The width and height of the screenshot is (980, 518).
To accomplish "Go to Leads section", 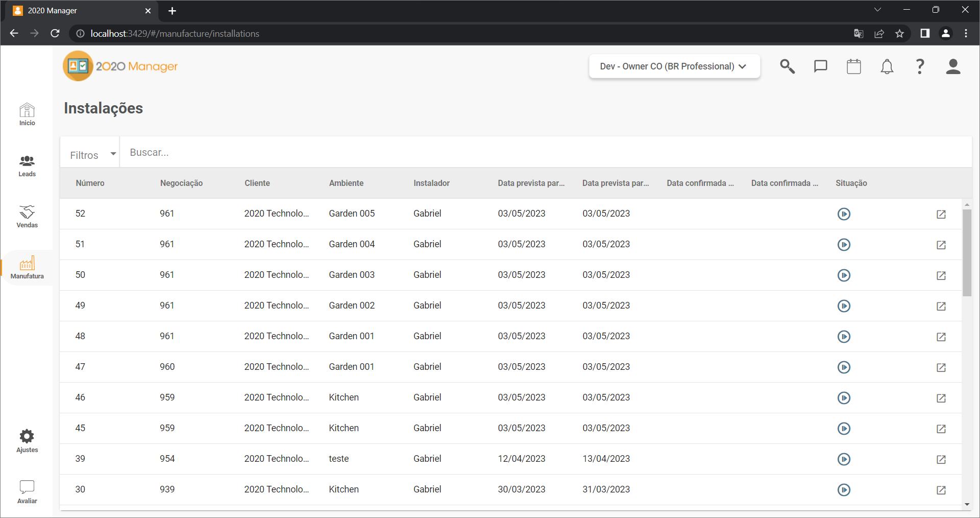I will pyautogui.click(x=27, y=166).
